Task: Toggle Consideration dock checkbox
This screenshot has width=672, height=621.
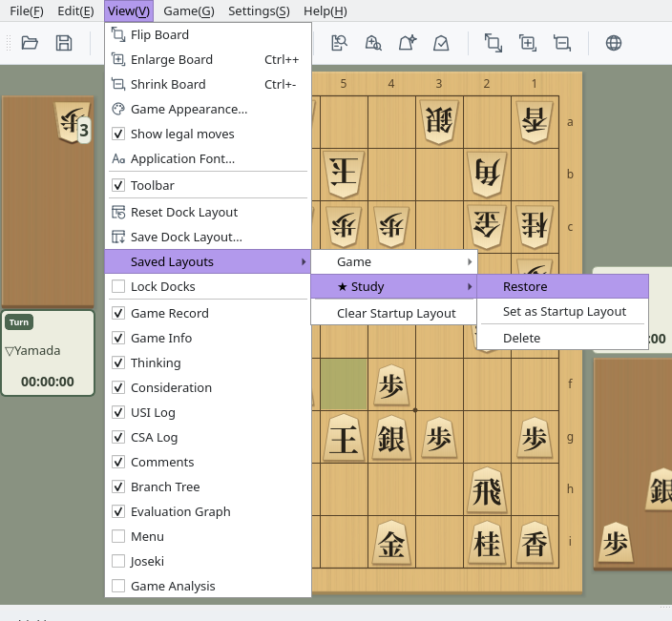Action: (x=118, y=387)
